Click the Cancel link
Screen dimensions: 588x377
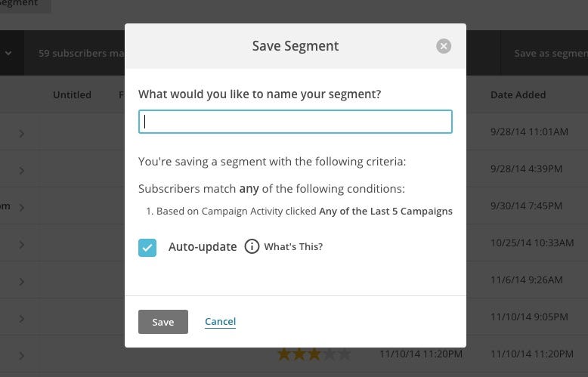[220, 322]
